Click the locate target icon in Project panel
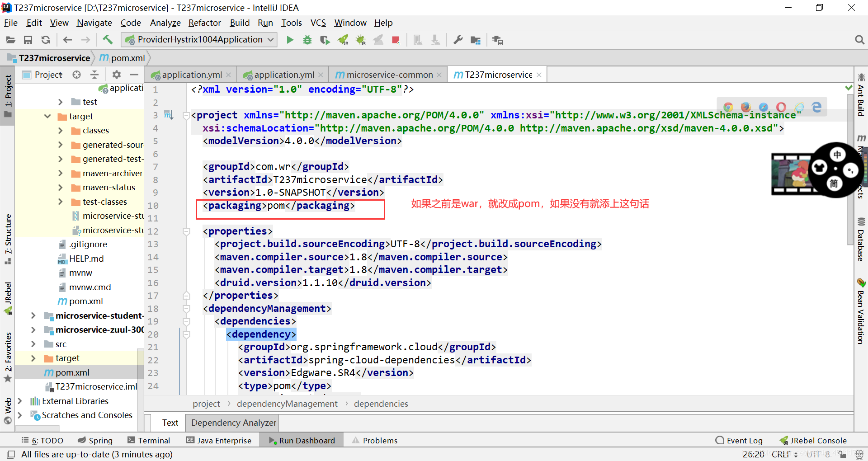 point(77,75)
